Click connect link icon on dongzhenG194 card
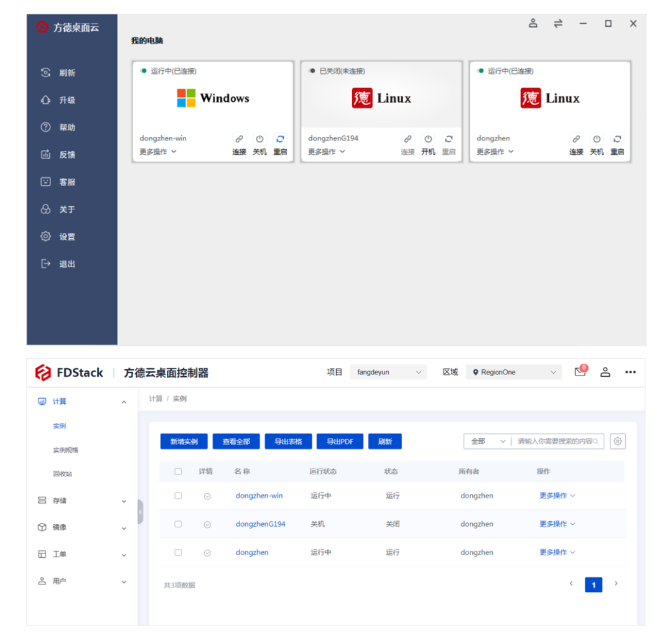This screenshot has height=643, width=672. click(408, 139)
